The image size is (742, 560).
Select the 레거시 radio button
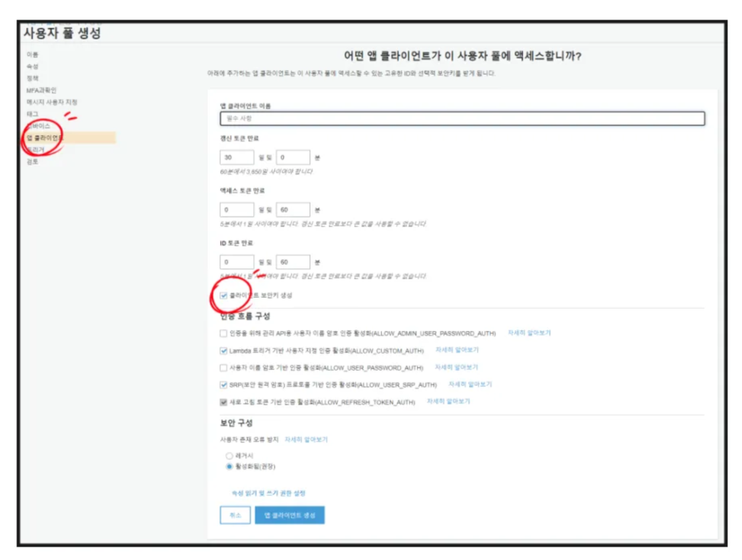coord(229,456)
